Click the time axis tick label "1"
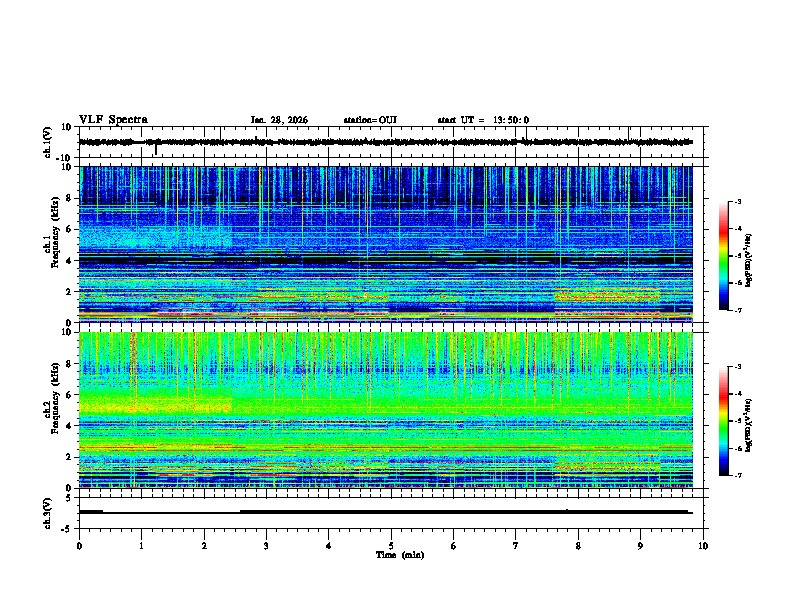 point(141,546)
